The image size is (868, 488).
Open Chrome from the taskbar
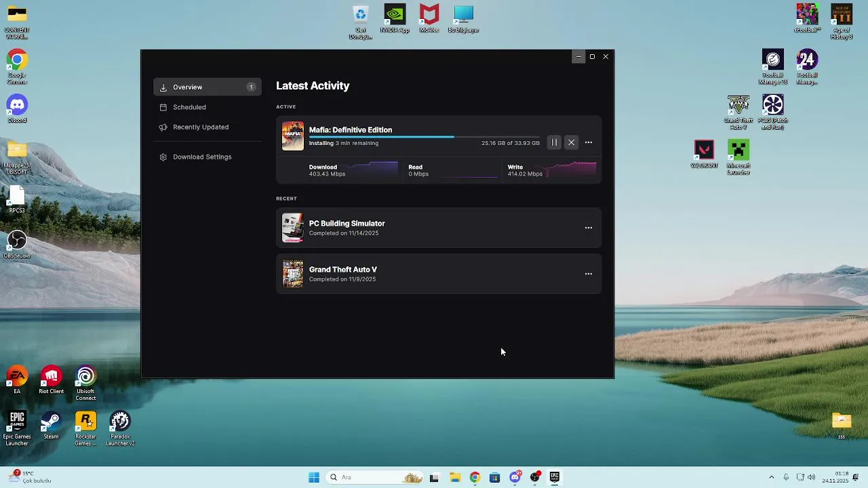[475, 477]
